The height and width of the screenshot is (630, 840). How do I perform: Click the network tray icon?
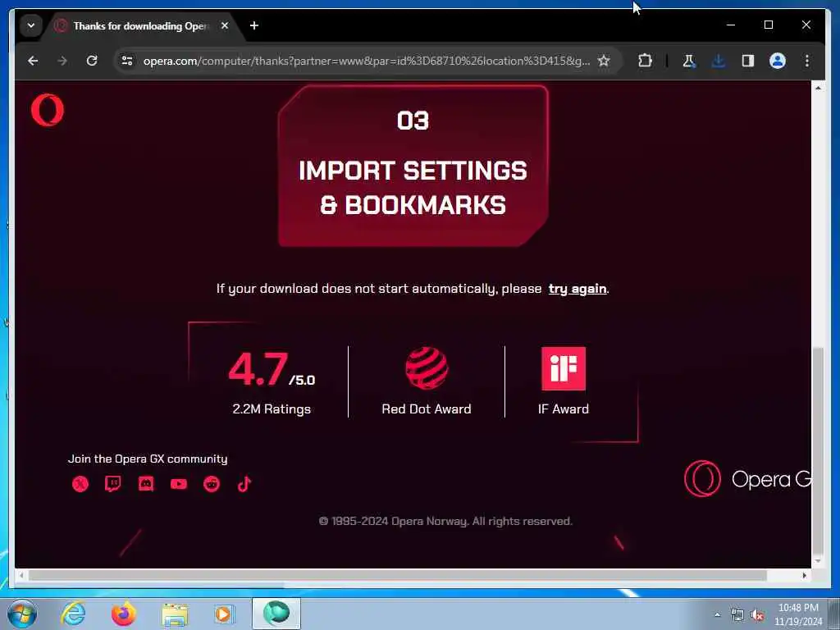737,615
